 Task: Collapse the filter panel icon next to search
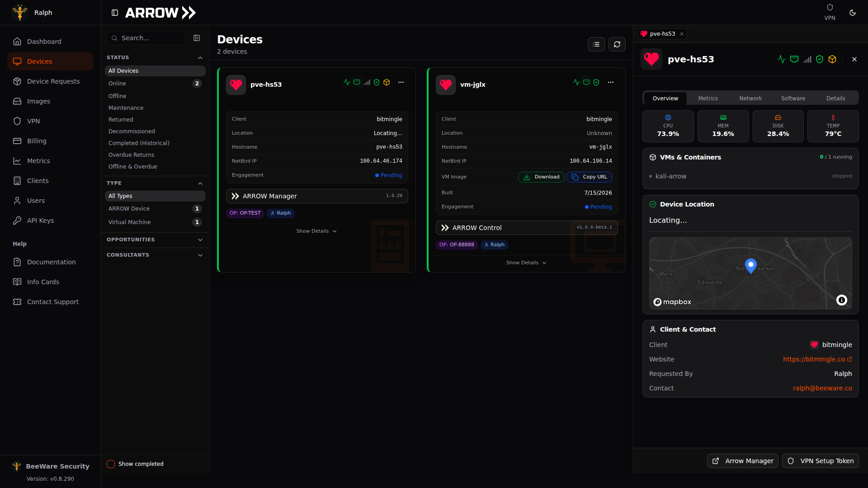197,38
